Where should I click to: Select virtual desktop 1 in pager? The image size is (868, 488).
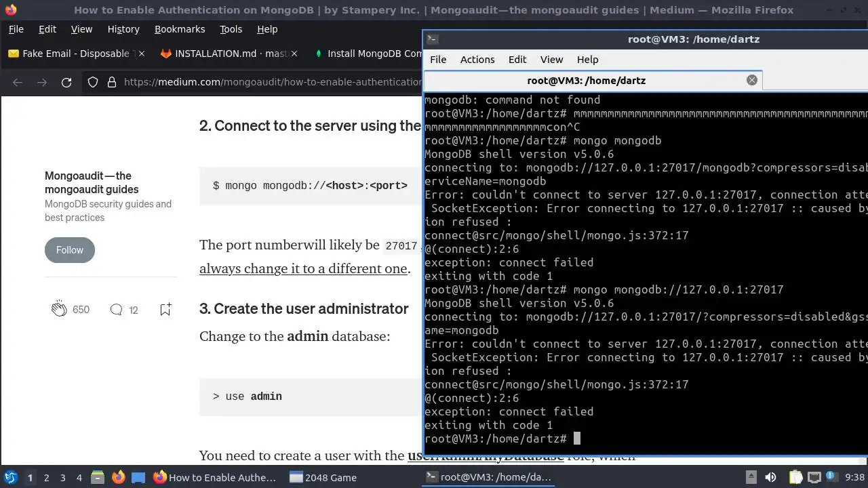30,478
